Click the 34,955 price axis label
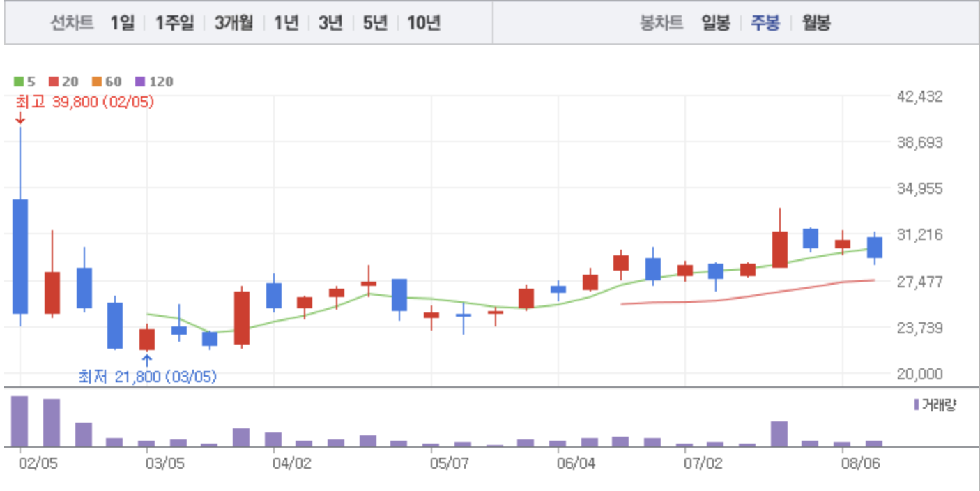980x491 pixels. [x=919, y=188]
